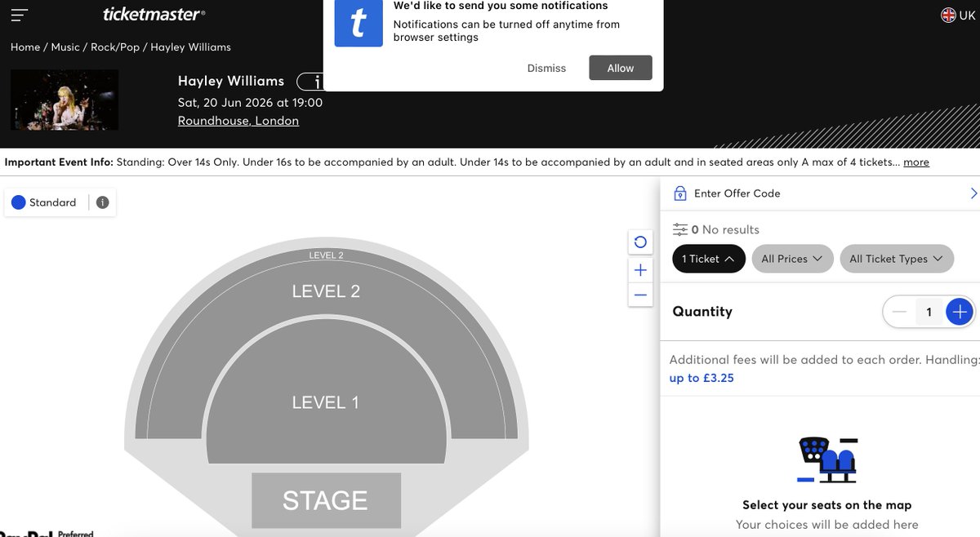980x537 pixels.
Task: Click the small LEVEL 2 outer ring label
Action: point(326,255)
